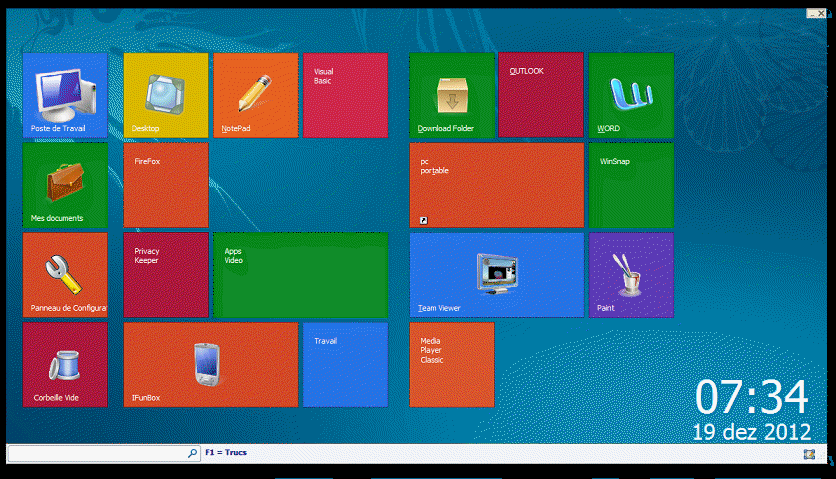
Task: Open the Download Folder tile
Action: click(452, 95)
